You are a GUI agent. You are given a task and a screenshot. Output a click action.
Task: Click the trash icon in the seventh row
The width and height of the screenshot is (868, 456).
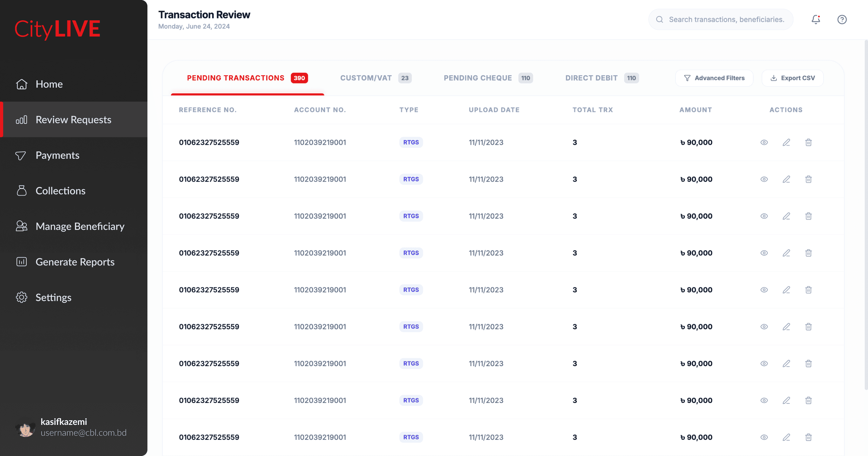click(x=808, y=364)
